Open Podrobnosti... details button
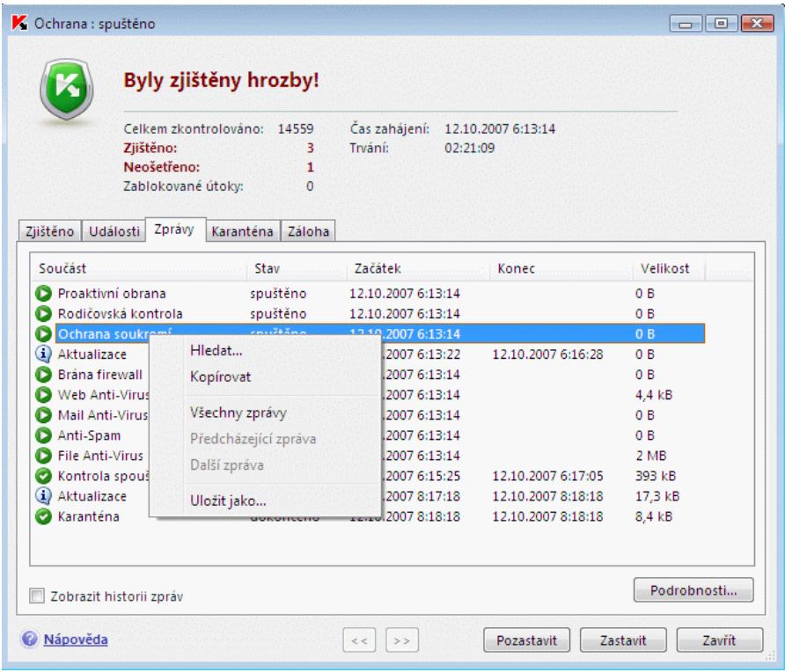Viewport: 785px width, 672px height. pyautogui.click(x=693, y=590)
